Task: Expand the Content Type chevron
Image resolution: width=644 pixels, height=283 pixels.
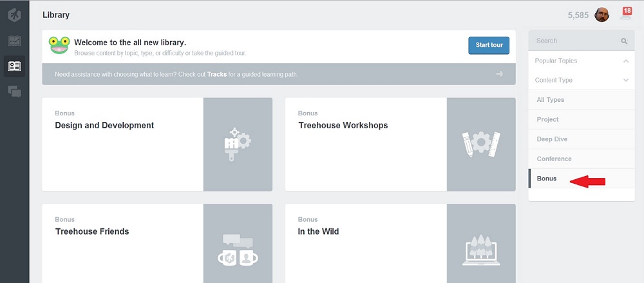Action: 625,80
